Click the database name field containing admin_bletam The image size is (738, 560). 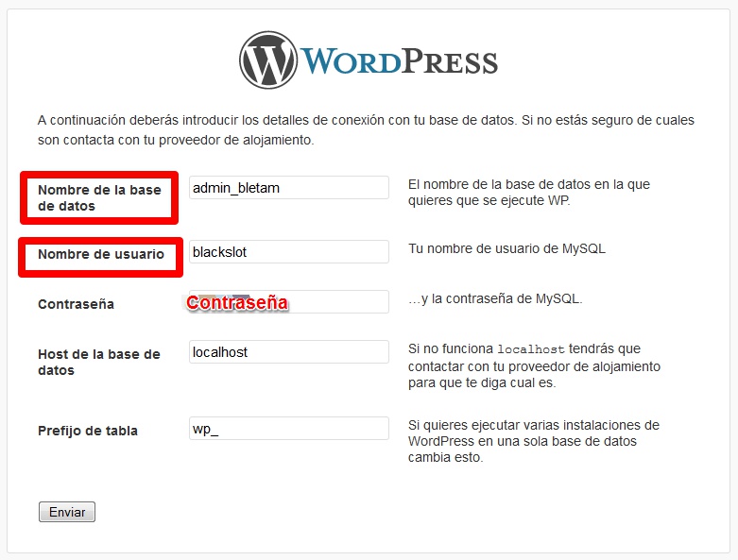tap(289, 188)
